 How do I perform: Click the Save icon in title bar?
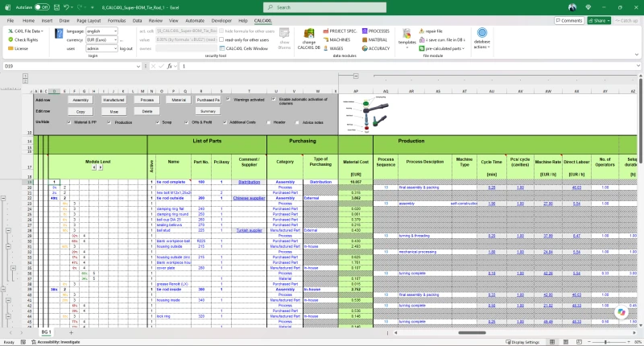56,7
